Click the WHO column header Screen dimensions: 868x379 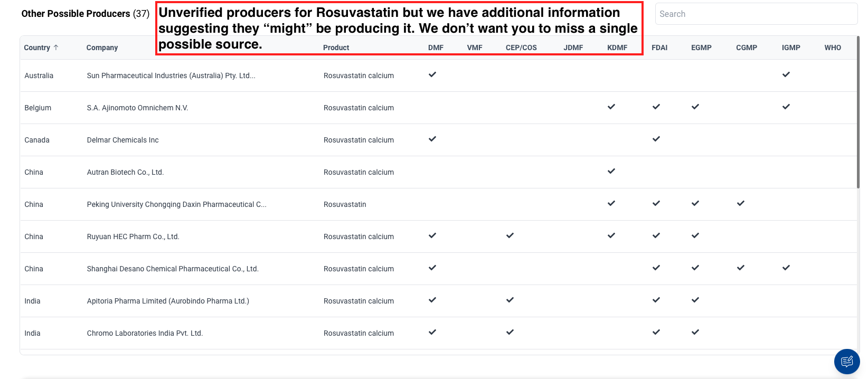(833, 48)
